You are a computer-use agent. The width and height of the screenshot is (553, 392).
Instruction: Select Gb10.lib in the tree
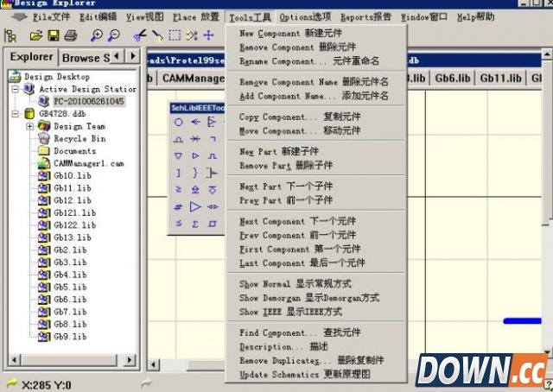(73, 175)
